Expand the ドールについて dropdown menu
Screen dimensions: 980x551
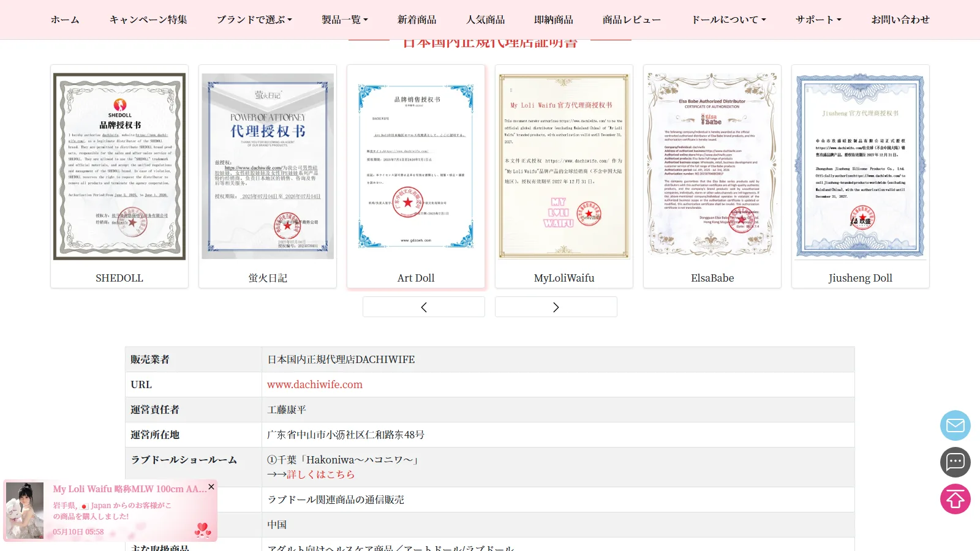(728, 20)
